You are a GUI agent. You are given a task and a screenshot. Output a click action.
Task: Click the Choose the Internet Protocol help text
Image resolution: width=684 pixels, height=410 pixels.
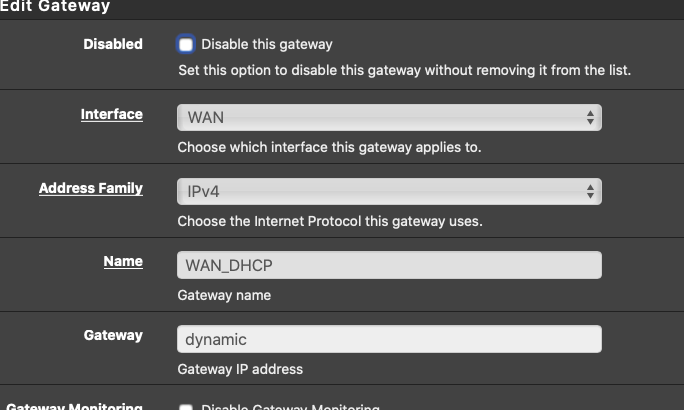coord(330,222)
